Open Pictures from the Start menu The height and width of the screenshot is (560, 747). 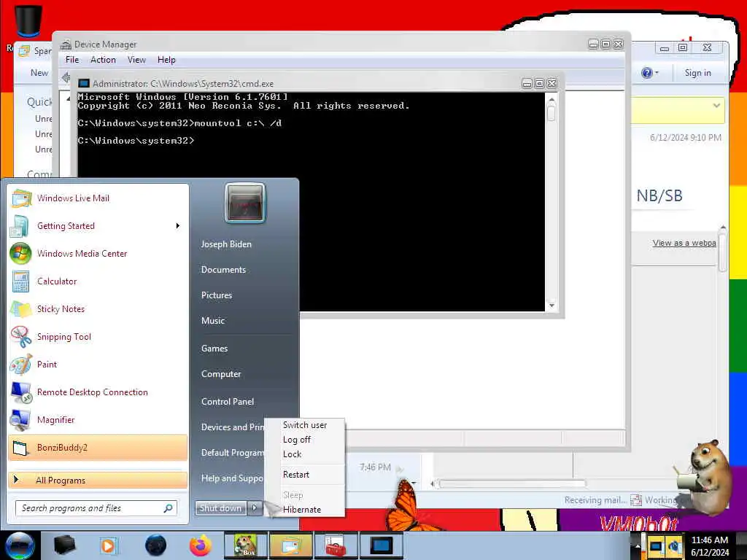(x=216, y=295)
